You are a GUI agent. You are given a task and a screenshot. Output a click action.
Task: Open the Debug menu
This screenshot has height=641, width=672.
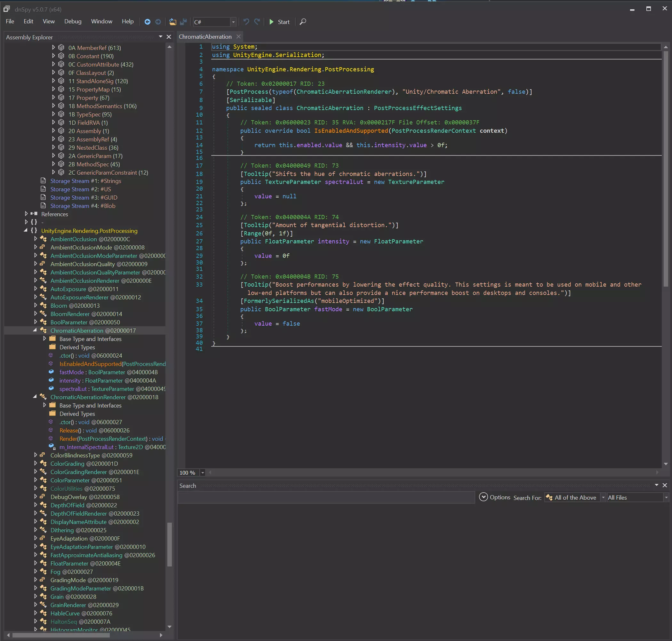coord(73,21)
